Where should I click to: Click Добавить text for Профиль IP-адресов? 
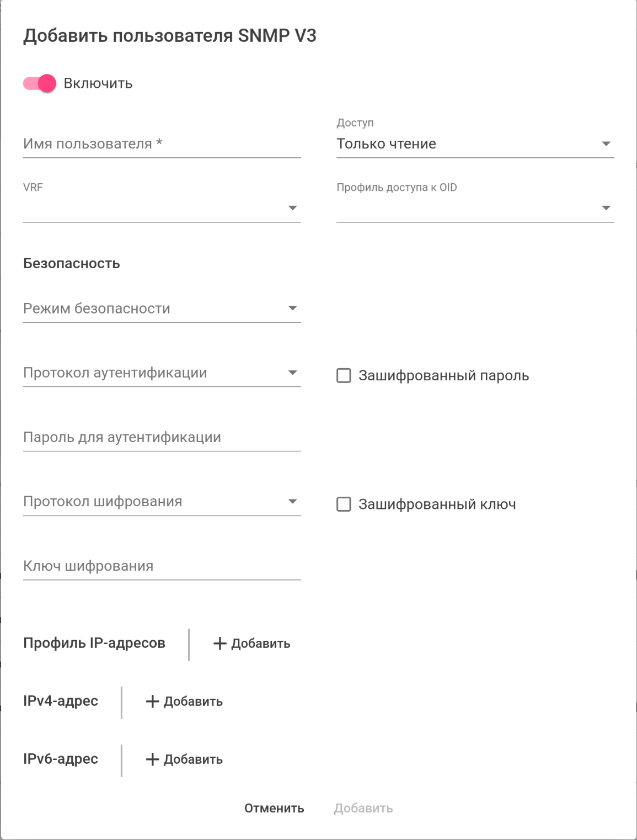(260, 644)
